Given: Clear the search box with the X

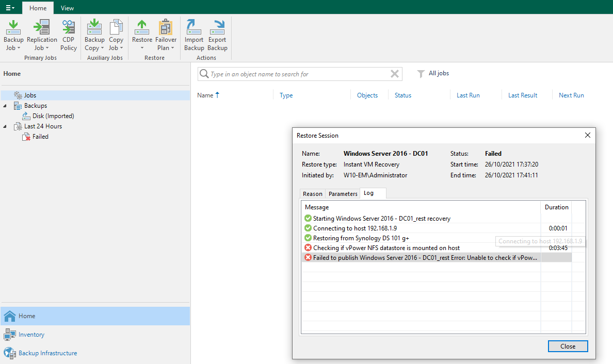Looking at the screenshot, I should click(x=395, y=74).
